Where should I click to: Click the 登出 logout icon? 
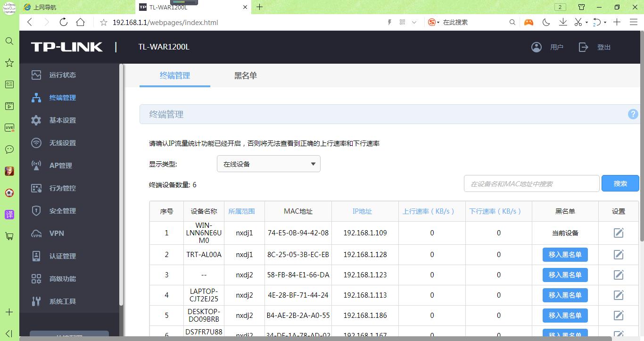[x=583, y=47]
